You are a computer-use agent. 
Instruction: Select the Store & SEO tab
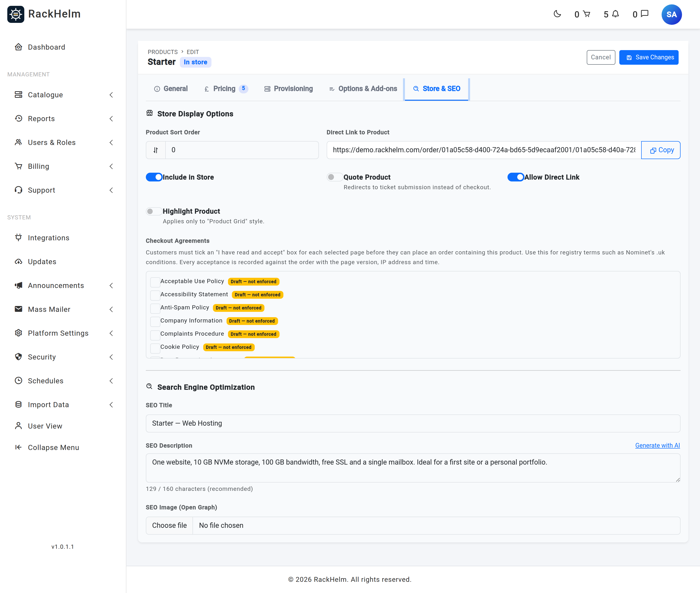437,89
